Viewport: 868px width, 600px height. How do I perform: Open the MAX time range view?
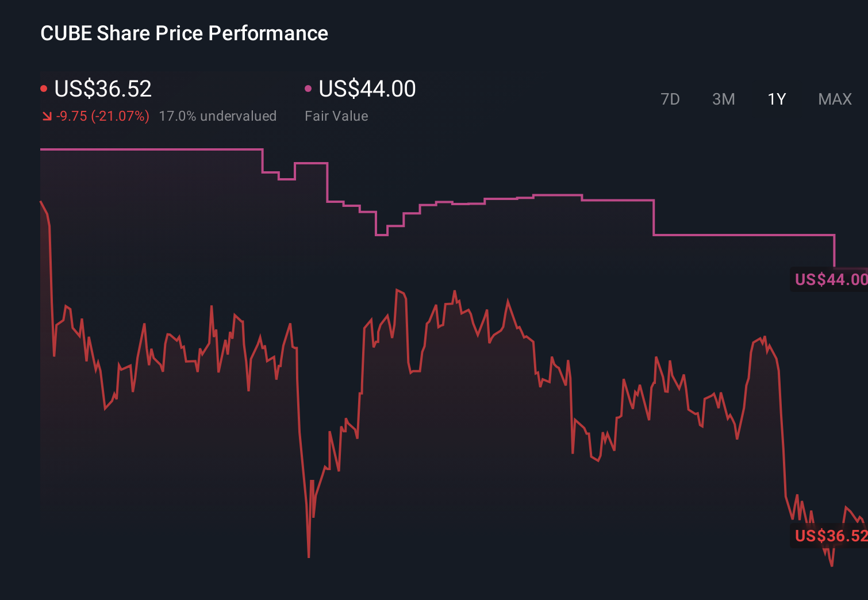(x=834, y=99)
